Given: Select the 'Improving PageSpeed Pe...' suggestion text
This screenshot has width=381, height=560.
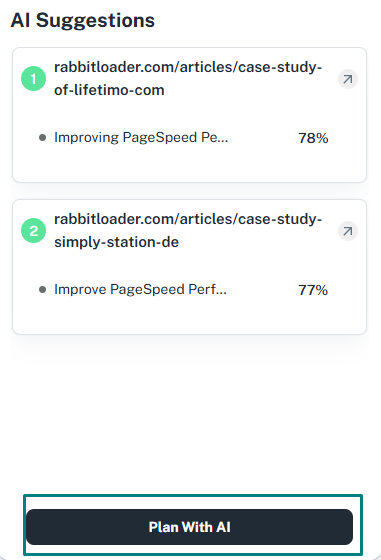Looking at the screenshot, I should pyautogui.click(x=141, y=138).
